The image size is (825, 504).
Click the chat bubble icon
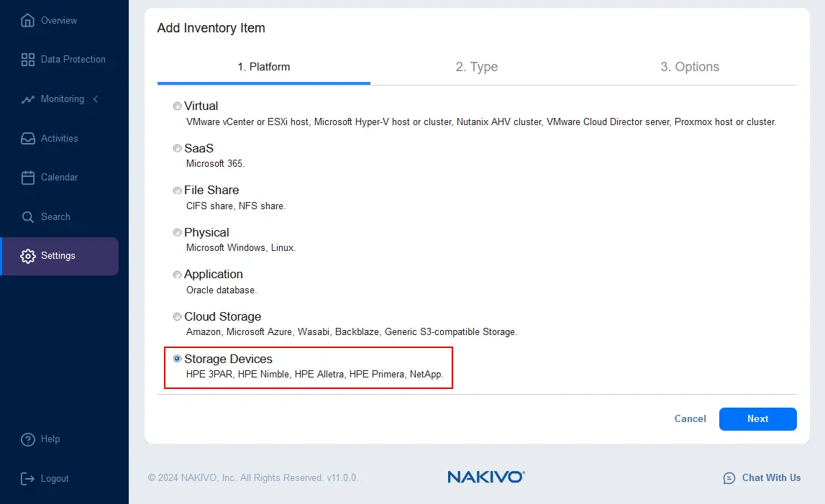point(729,477)
